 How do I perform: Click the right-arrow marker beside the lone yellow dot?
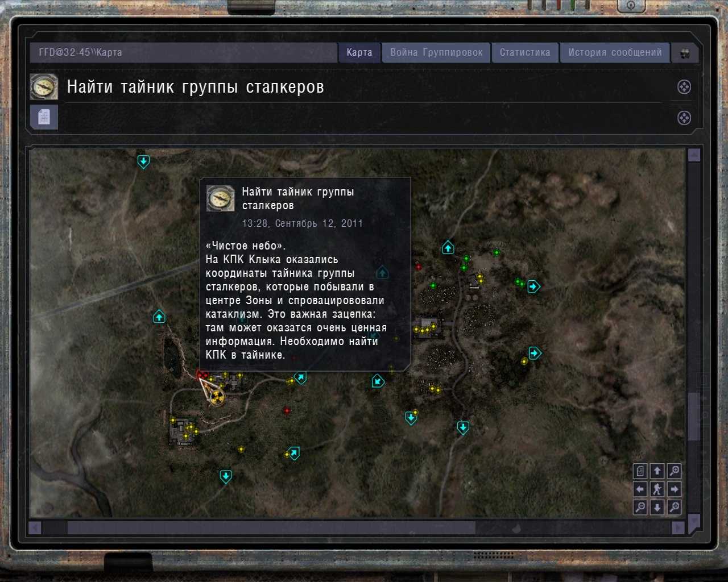coord(535,354)
